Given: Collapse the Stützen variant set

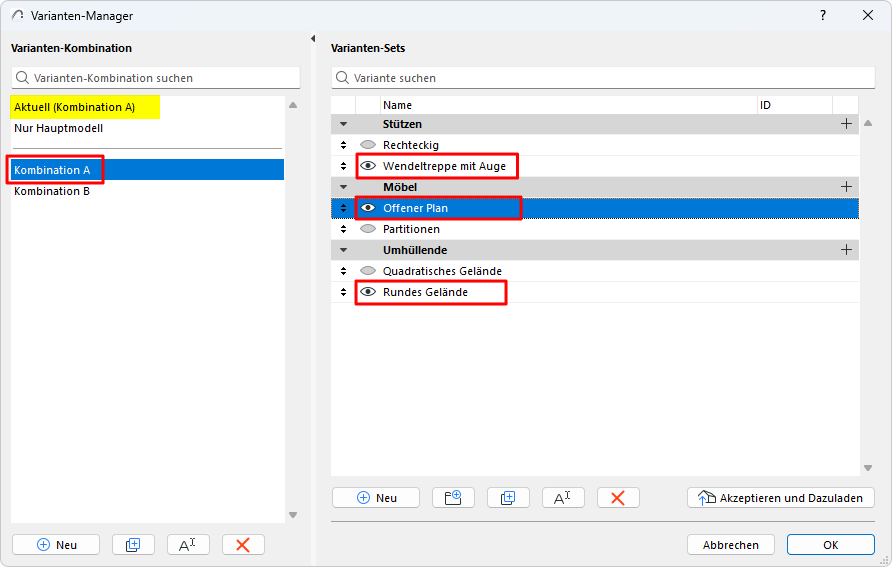Looking at the screenshot, I should click(344, 124).
